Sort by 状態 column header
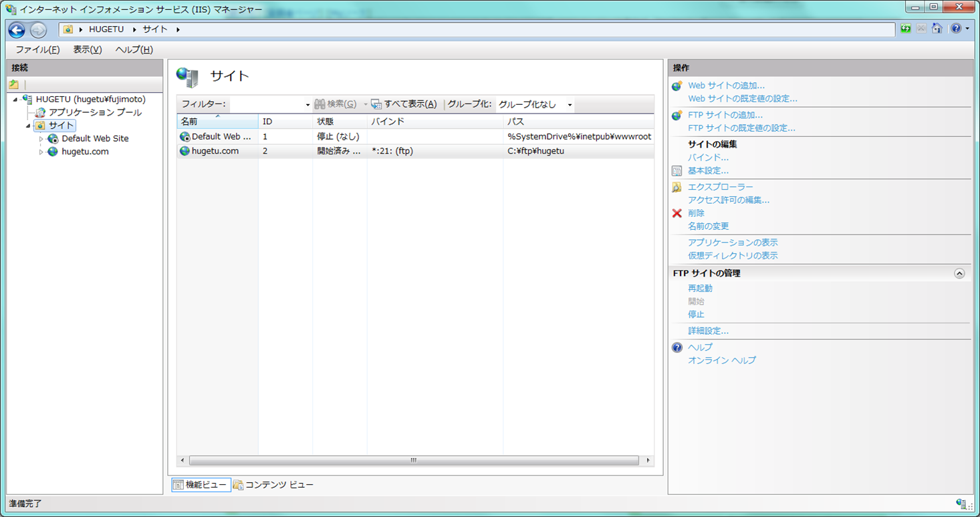Viewport: 980px width, 517px height. (x=340, y=122)
